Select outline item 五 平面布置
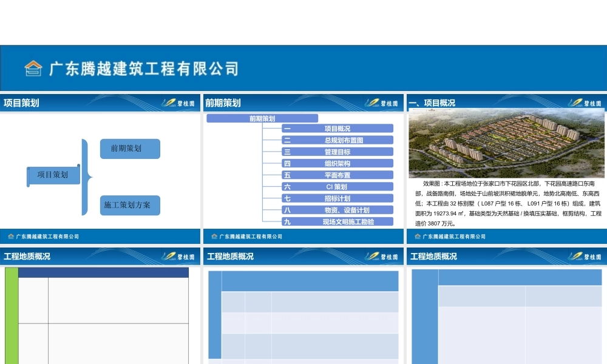The width and height of the screenshot is (607, 364). point(337,175)
